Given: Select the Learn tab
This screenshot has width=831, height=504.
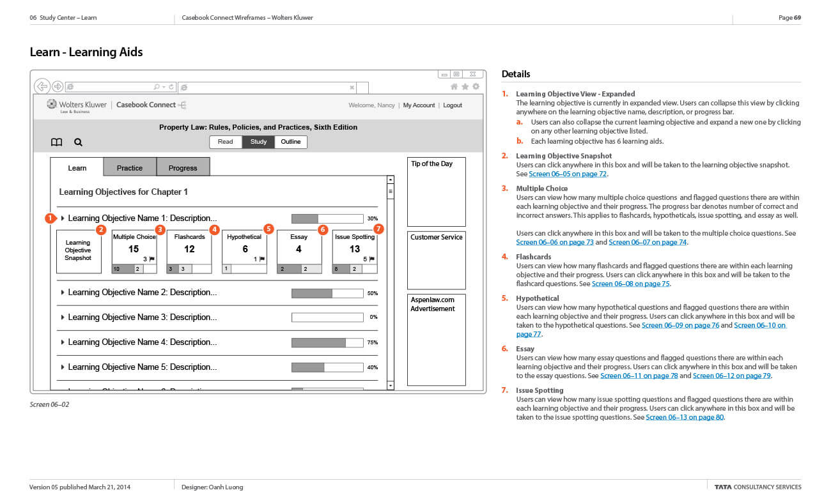Looking at the screenshot, I should tap(77, 167).
